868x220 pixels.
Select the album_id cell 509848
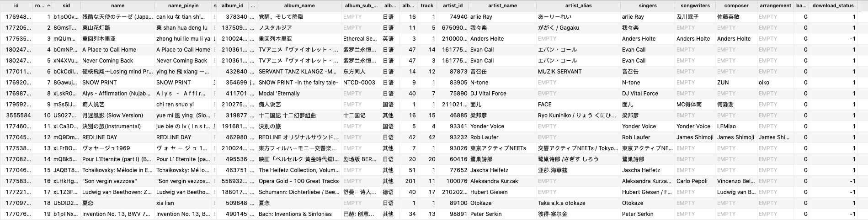click(x=236, y=203)
